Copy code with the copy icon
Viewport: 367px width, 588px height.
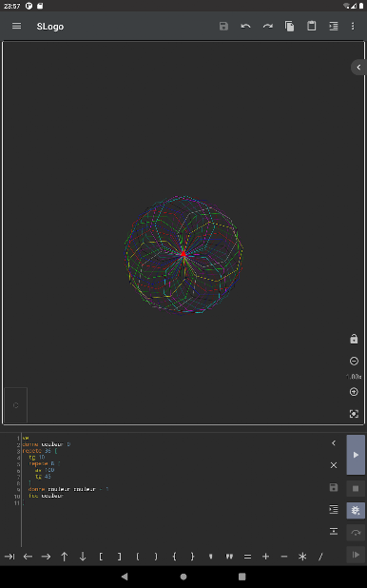tap(289, 26)
